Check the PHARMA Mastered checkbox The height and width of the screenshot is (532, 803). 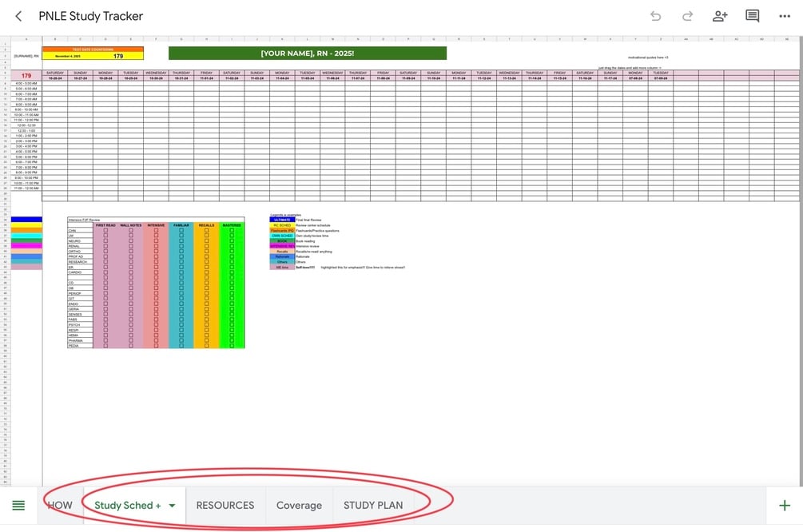coord(232,340)
